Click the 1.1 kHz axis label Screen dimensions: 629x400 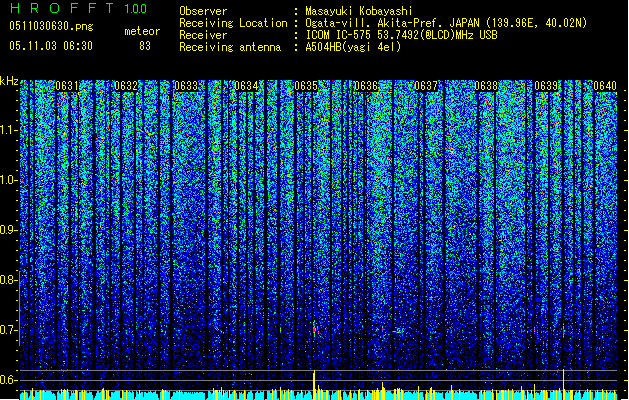point(9,130)
